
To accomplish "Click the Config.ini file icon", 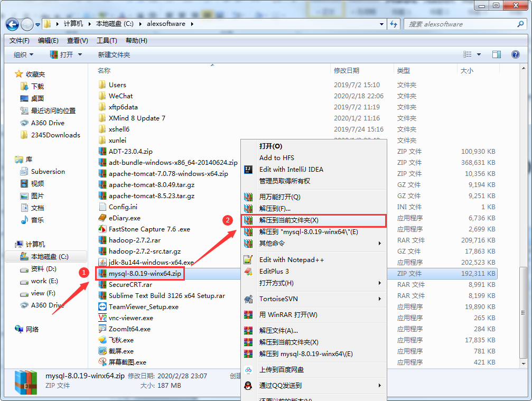I will click(x=102, y=207).
